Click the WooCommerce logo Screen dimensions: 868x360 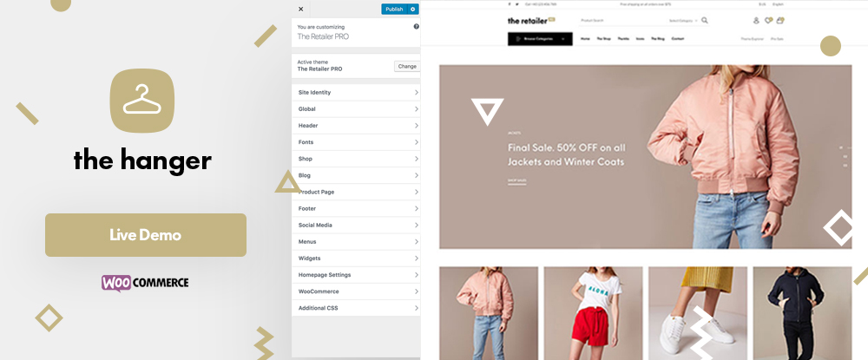[145, 283]
